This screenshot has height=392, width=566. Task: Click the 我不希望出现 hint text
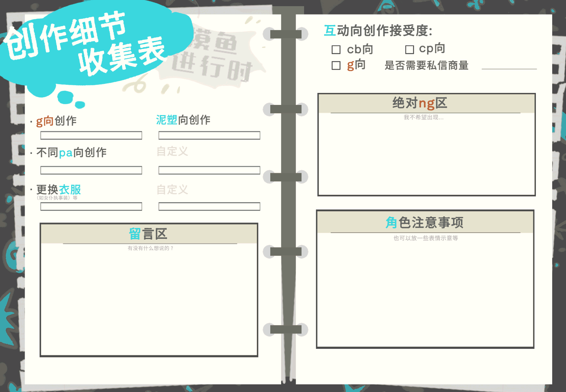424,117
